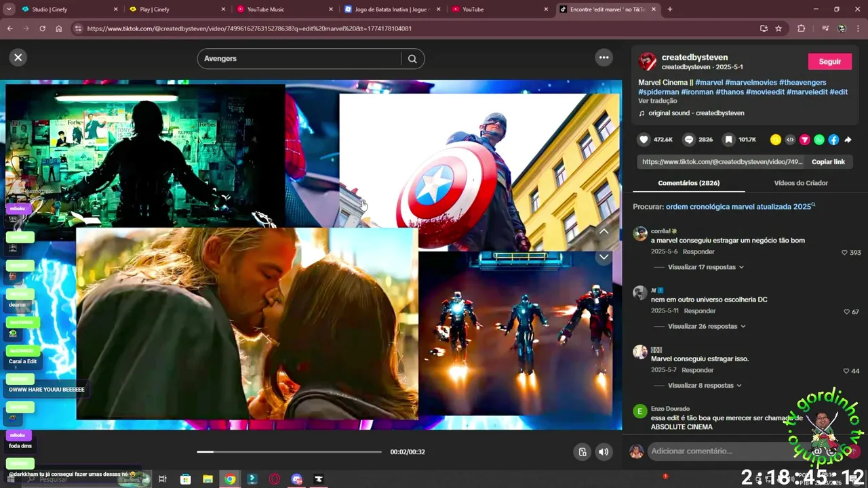Switch to the YouTube tab
This screenshot has height=488, width=868.
(x=500, y=9)
